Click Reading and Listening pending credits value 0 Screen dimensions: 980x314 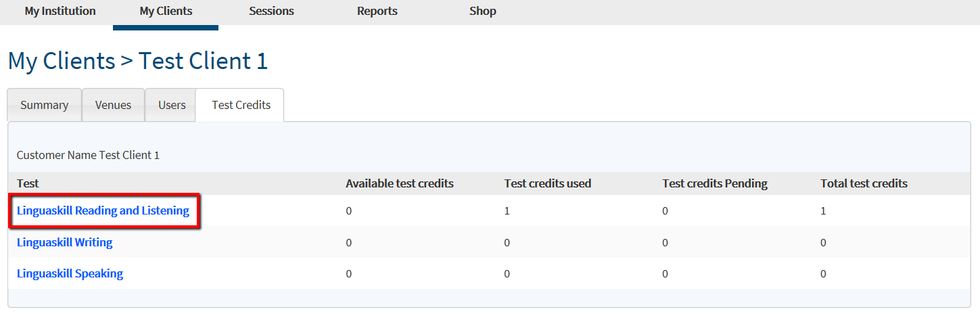666,211
